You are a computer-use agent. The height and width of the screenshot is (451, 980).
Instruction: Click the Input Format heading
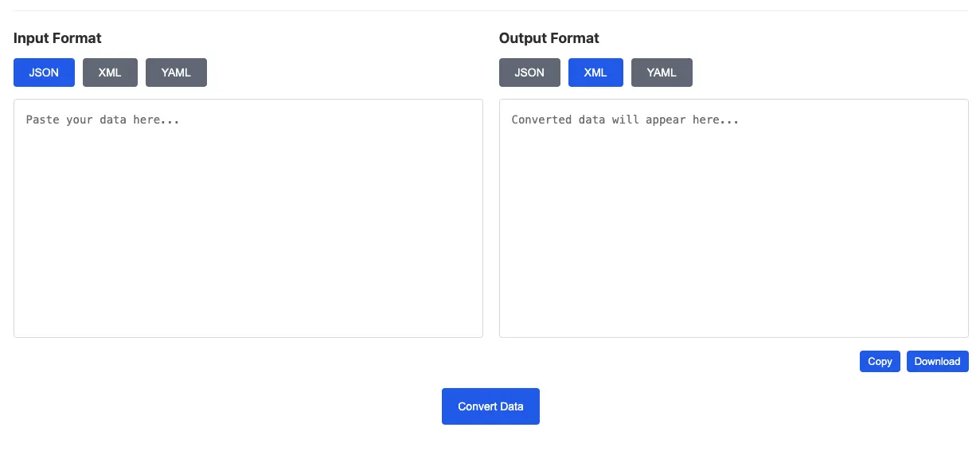pyautogui.click(x=57, y=38)
